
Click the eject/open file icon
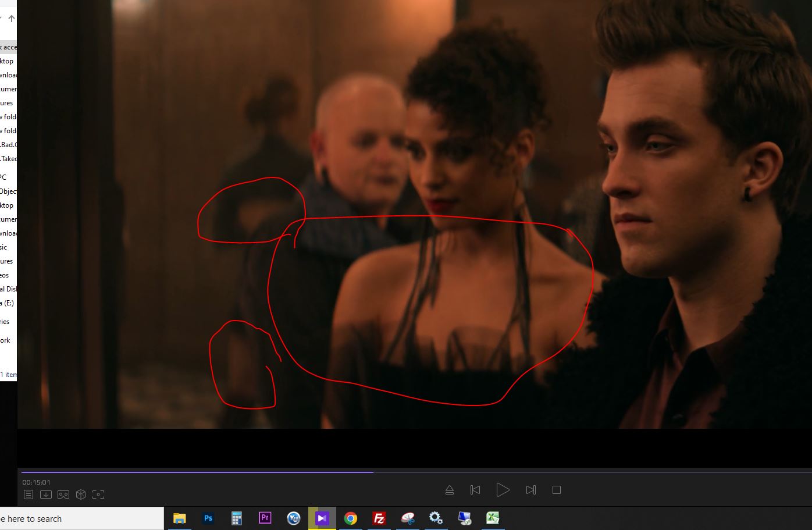point(450,490)
